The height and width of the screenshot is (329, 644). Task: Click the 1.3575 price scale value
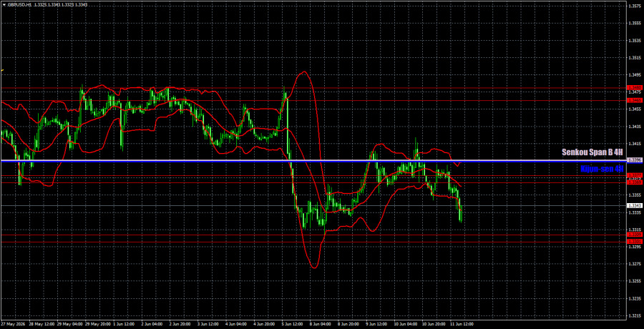point(633,6)
